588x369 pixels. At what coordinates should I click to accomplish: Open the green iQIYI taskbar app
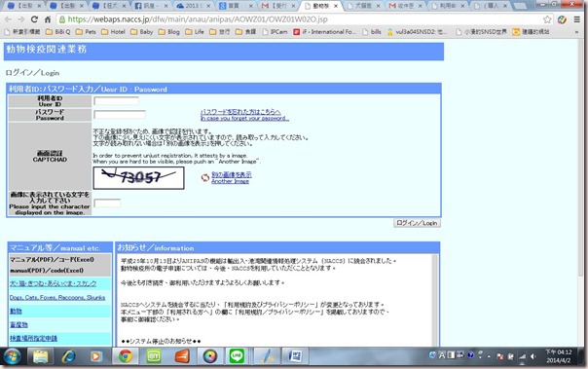pos(154,356)
